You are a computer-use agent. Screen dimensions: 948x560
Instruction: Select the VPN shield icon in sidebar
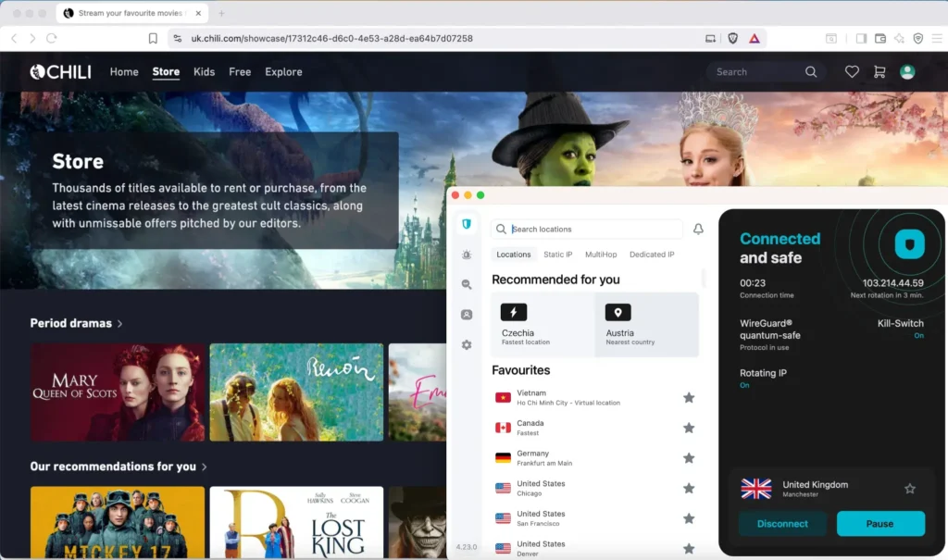tap(467, 224)
